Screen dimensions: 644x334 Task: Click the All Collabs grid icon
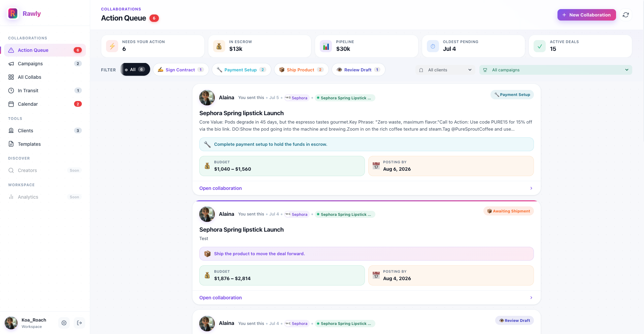click(11, 77)
